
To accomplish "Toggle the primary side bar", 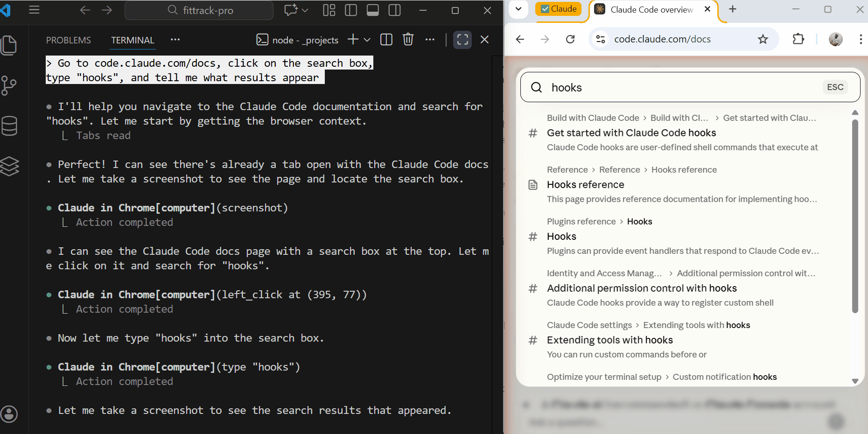I will (351, 10).
